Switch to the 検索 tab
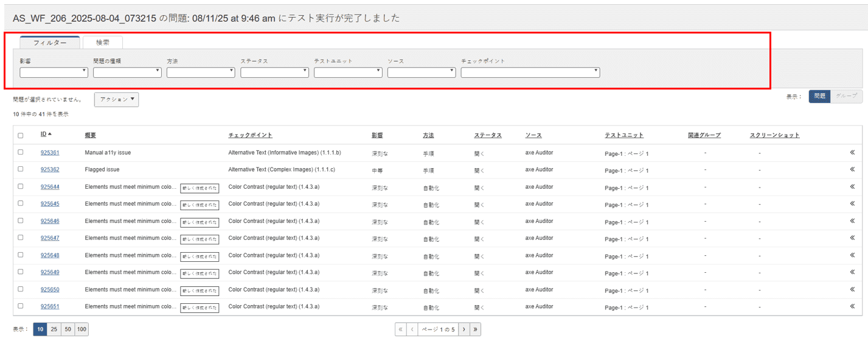This screenshot has height=338, width=868. pos(103,43)
